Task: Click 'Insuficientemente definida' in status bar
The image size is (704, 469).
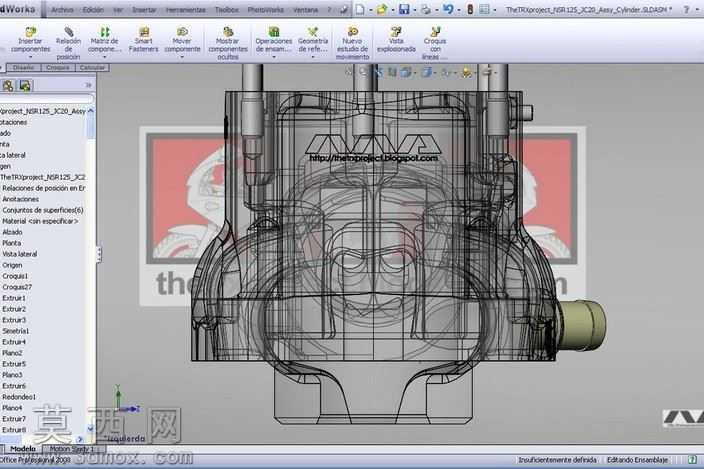Action: [x=557, y=460]
